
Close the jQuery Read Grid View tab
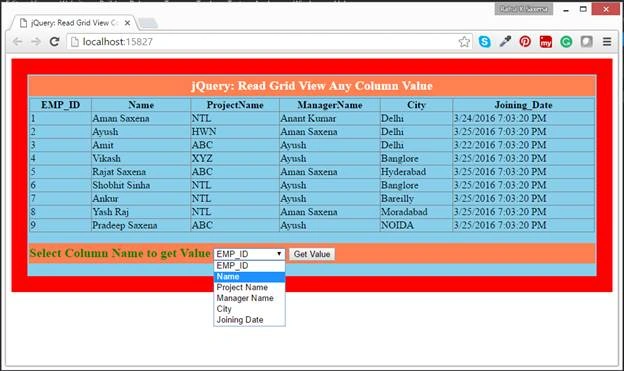[x=127, y=23]
